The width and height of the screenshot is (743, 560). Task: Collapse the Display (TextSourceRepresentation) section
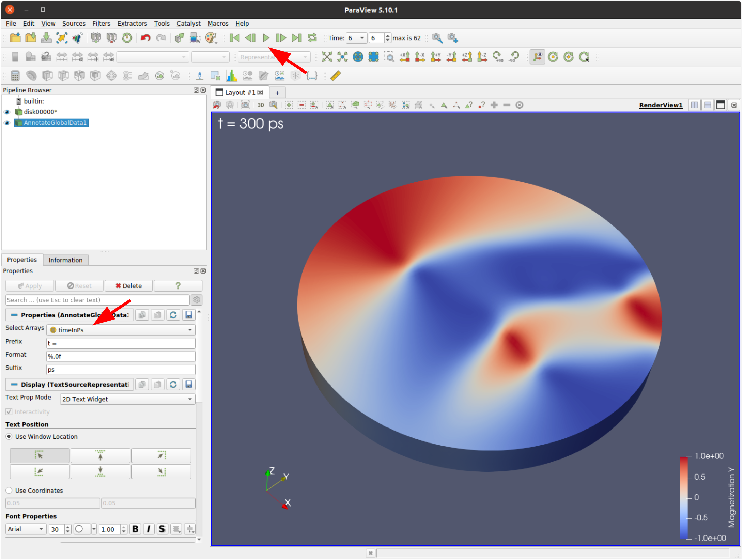pyautogui.click(x=14, y=385)
